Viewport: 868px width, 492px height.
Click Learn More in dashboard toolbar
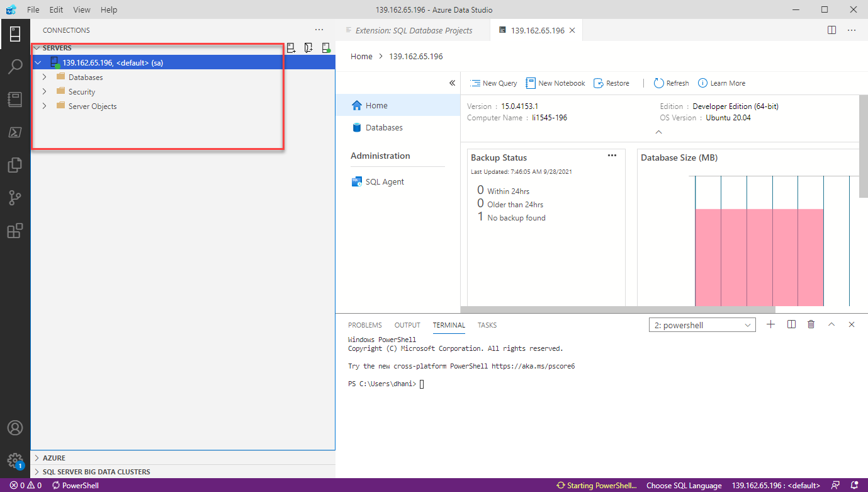pyautogui.click(x=721, y=83)
